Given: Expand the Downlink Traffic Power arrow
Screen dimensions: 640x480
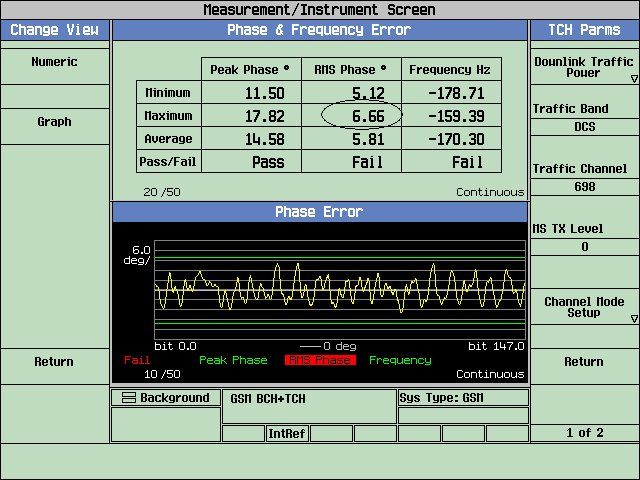Looking at the screenshot, I should (x=634, y=79).
